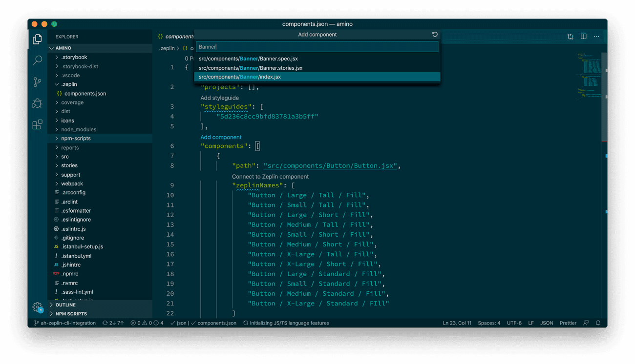
Task: Click the Add component code lens link
Action: [221, 137]
